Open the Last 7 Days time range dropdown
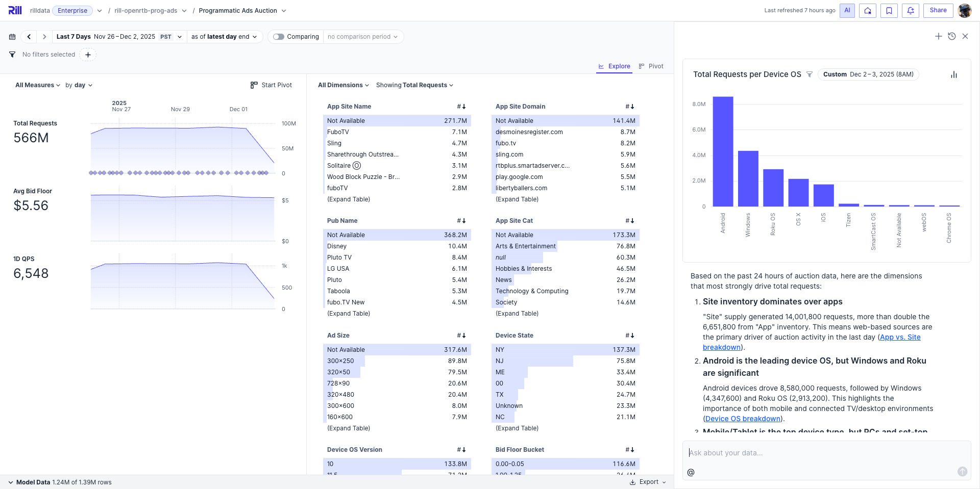The width and height of the screenshot is (980, 489). pyautogui.click(x=119, y=37)
